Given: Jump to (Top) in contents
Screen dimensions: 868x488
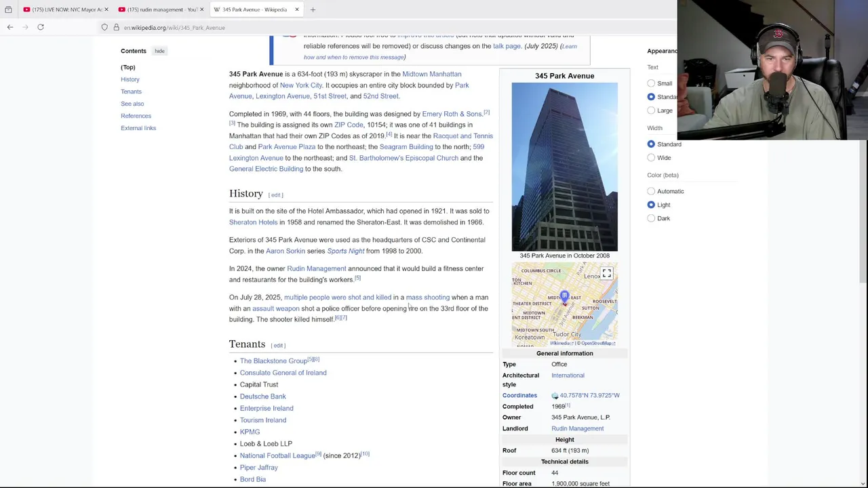Looking at the screenshot, I should click(128, 67).
